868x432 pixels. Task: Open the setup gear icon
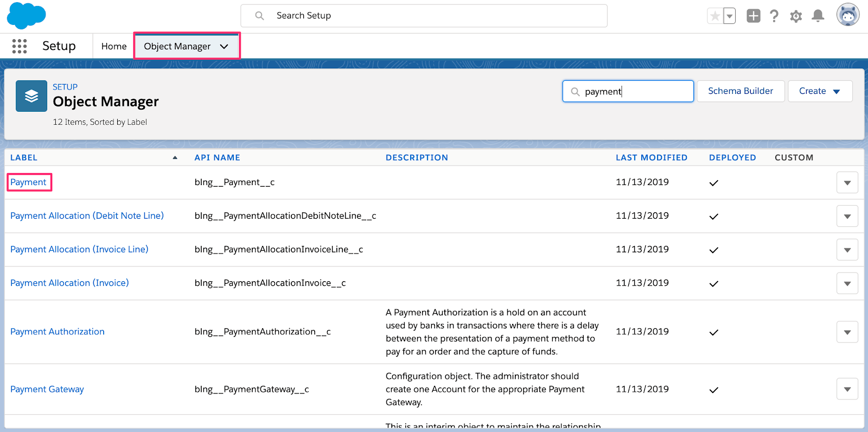click(796, 16)
